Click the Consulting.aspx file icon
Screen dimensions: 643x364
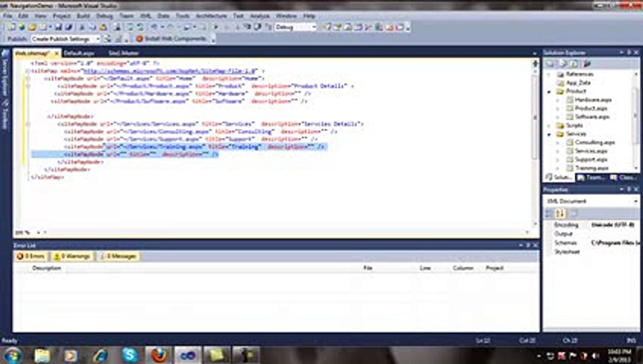(570, 143)
